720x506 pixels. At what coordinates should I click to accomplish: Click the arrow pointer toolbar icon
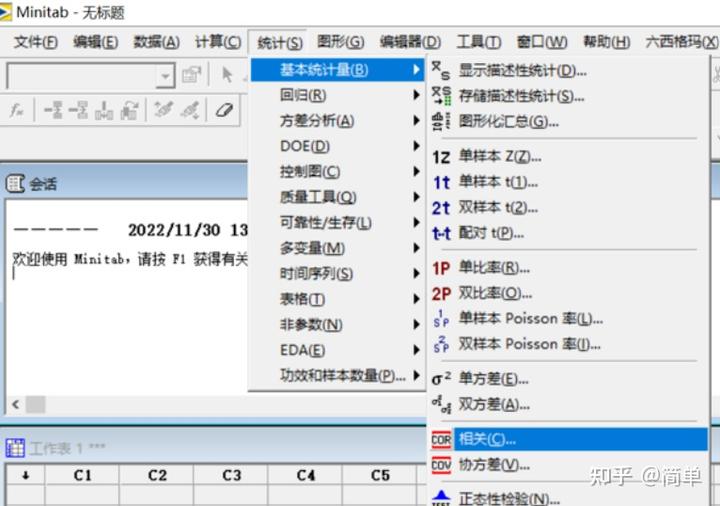pyautogui.click(x=227, y=74)
